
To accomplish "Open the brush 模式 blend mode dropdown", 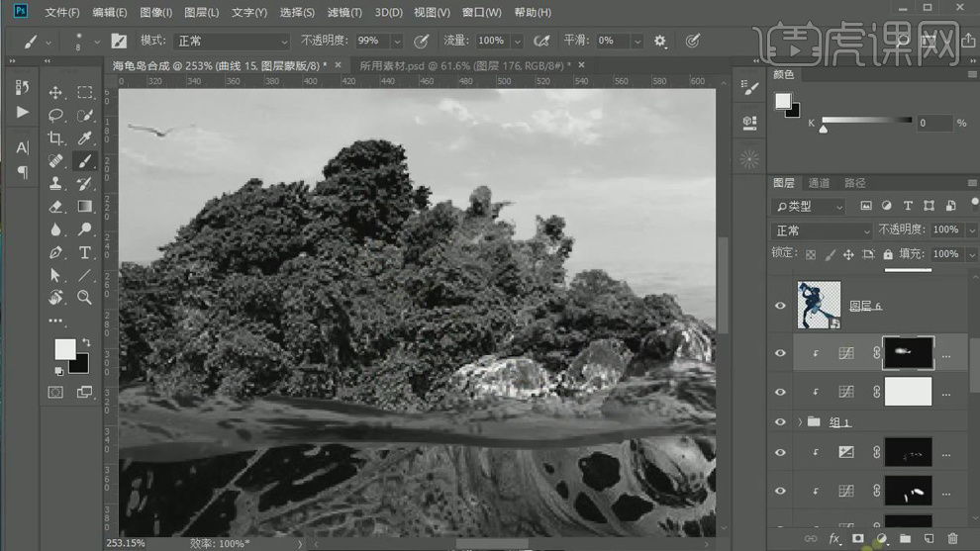I will tap(232, 42).
